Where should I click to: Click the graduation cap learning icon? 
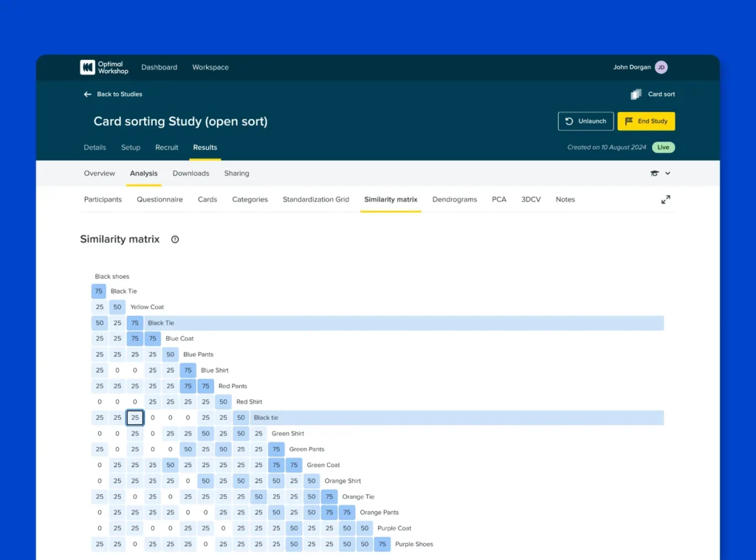point(654,173)
